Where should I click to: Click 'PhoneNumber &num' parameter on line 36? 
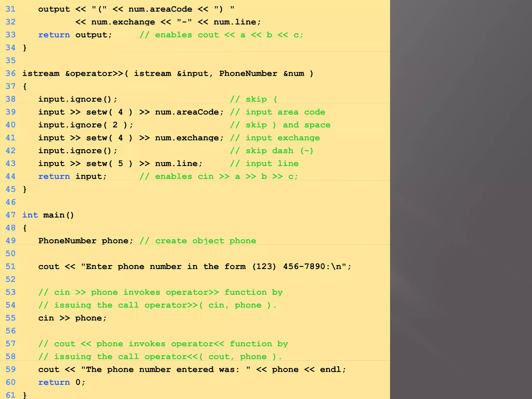(x=262, y=74)
